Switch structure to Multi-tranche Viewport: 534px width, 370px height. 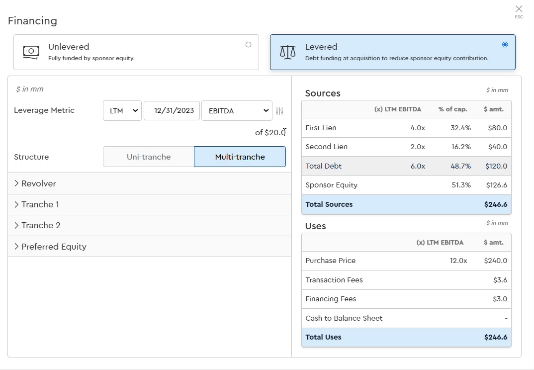point(240,157)
